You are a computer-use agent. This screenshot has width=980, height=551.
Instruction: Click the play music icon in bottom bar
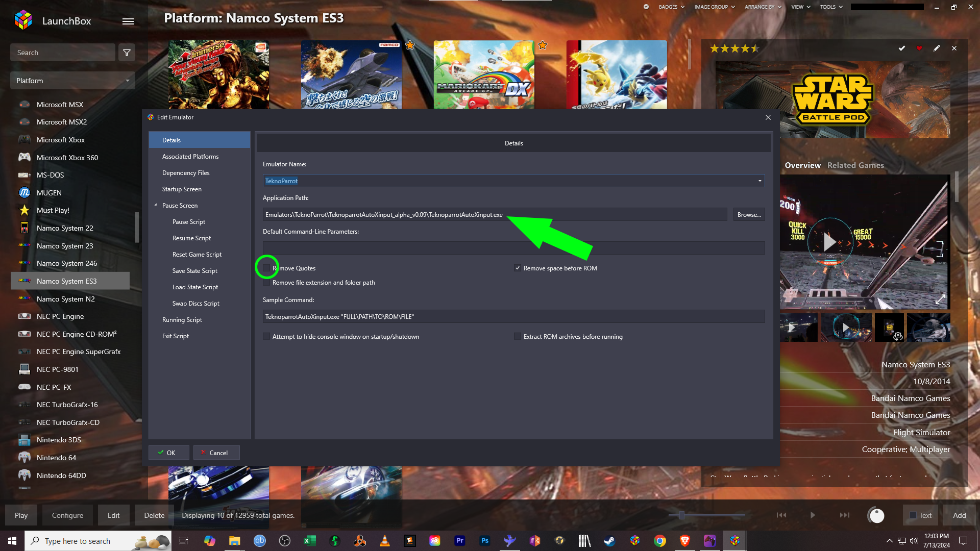pyautogui.click(x=813, y=515)
